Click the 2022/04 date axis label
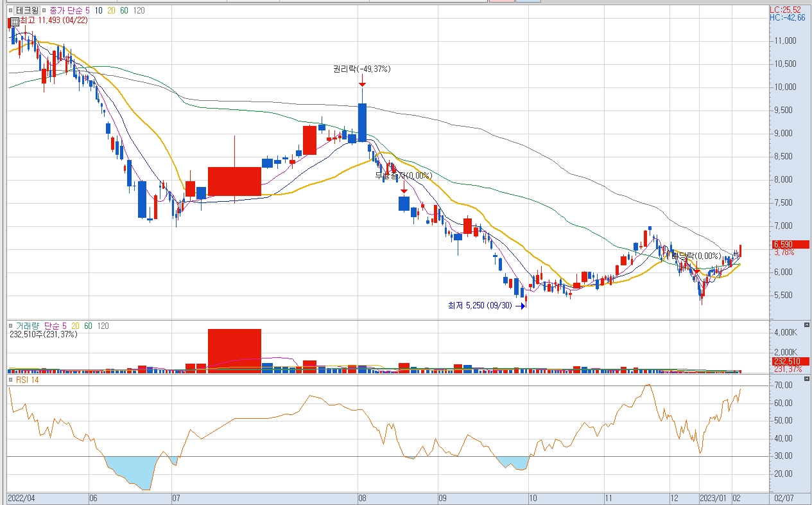Viewport: 812px width, 505px height. pyautogui.click(x=22, y=498)
